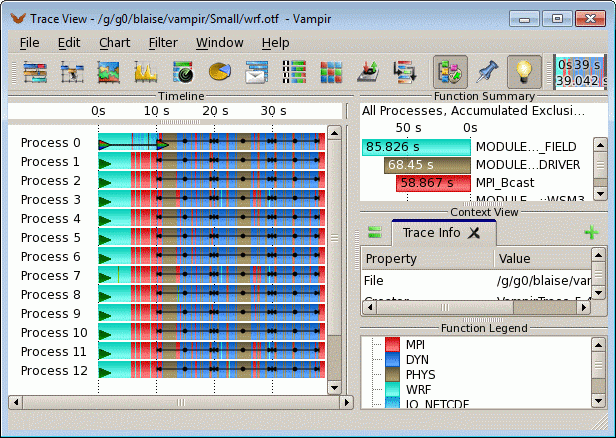This screenshot has height=438, width=616.
Task: Open the Window menu
Action: pyautogui.click(x=220, y=42)
